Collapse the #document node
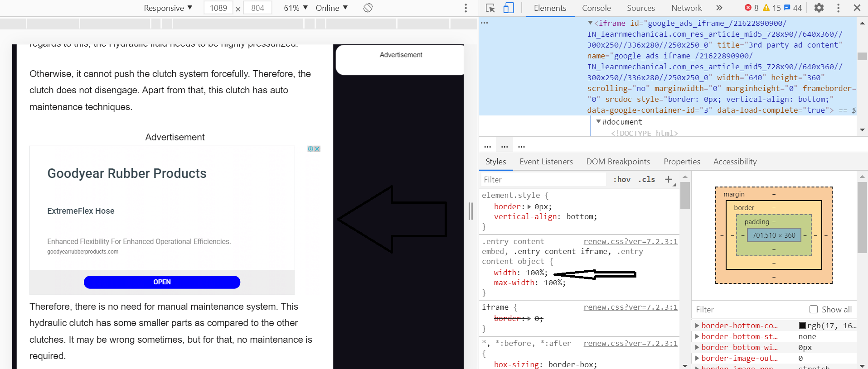The height and width of the screenshot is (369, 868). point(598,121)
